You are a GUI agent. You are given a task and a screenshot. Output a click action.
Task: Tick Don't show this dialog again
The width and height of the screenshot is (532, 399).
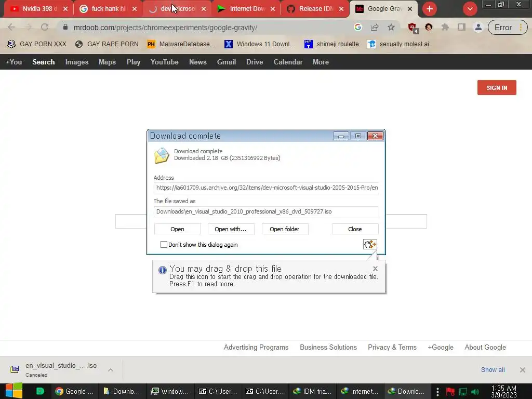[x=164, y=245]
